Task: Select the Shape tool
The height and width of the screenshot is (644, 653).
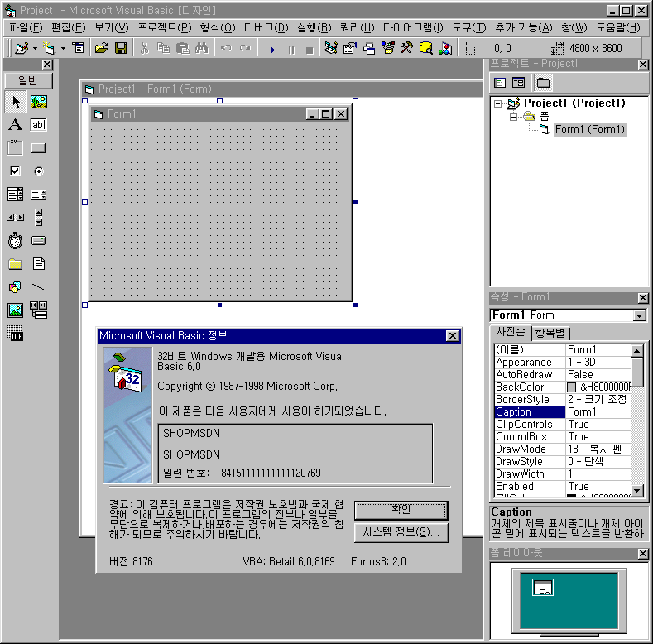Action: click(x=16, y=287)
